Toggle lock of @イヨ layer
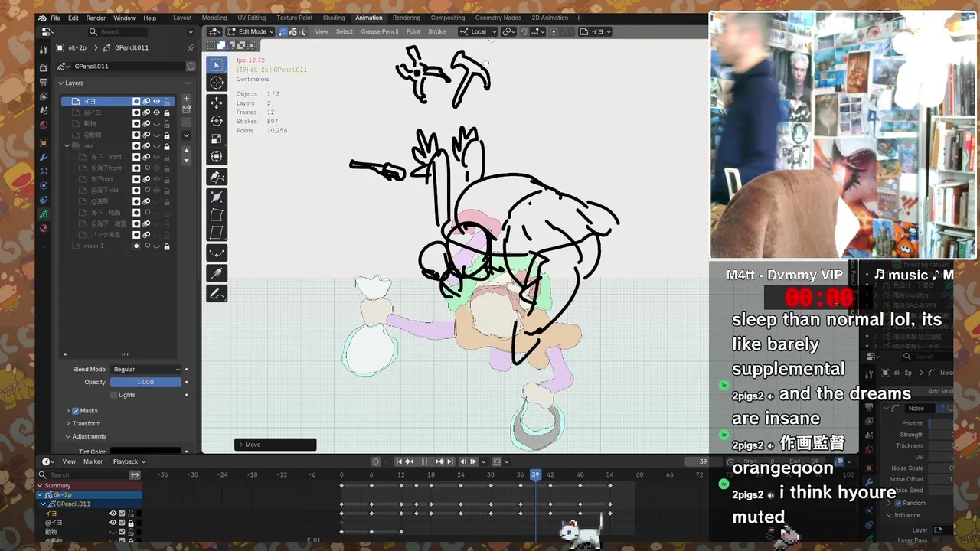This screenshot has width=980, height=551. point(167,112)
